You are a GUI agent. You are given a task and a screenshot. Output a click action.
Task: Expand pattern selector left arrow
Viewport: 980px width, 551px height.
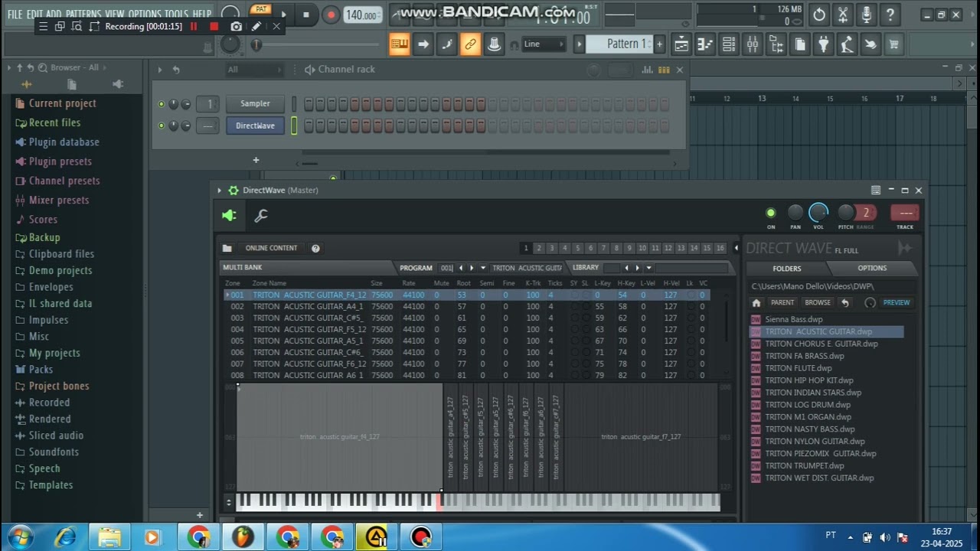tap(580, 44)
